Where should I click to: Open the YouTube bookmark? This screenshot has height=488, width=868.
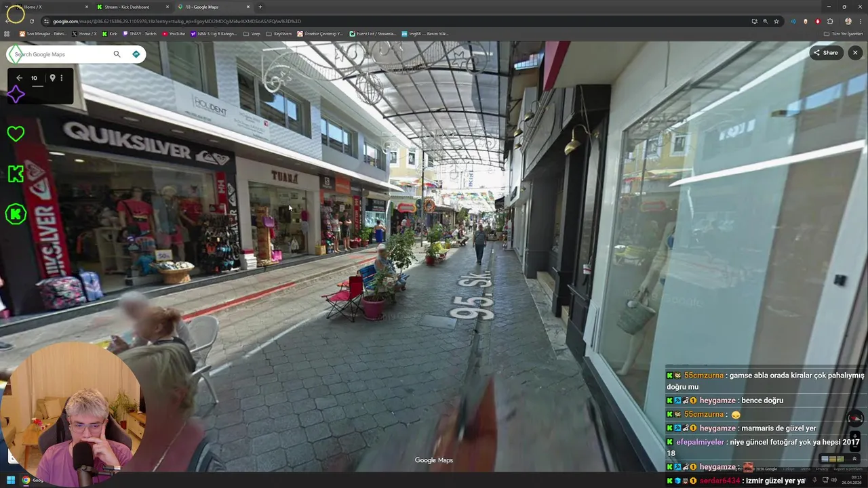174,33
